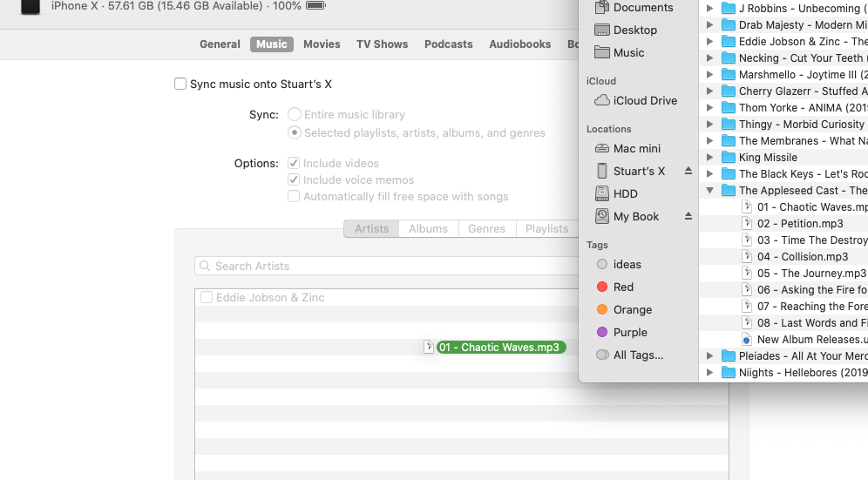Viewport: 868px width, 480px height.
Task: Open iCloud Drive in sidebar
Action: pos(635,100)
